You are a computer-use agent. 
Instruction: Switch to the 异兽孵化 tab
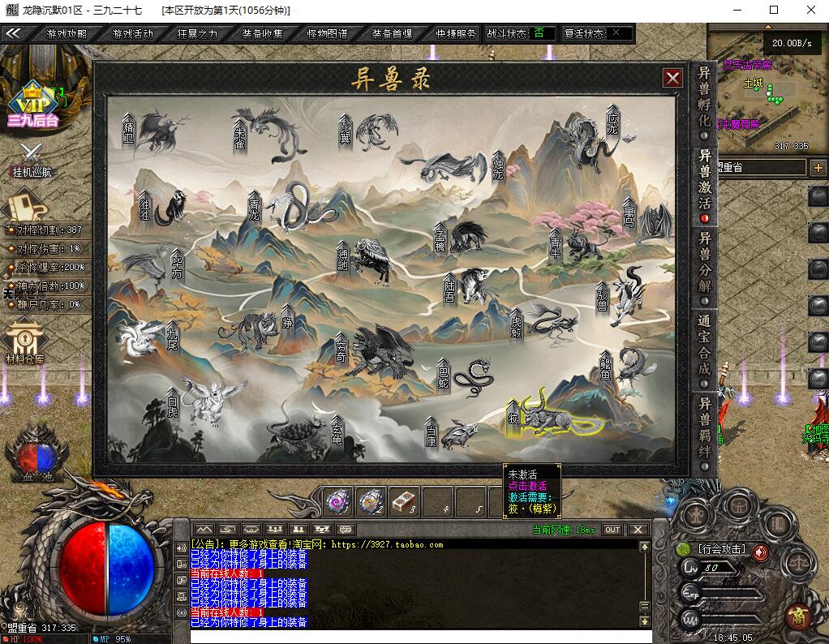click(704, 102)
